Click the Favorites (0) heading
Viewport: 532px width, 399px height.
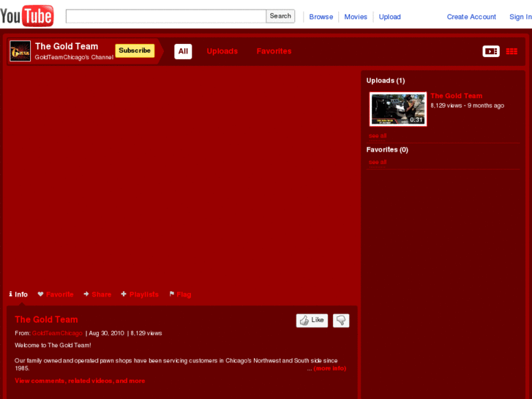[387, 150]
